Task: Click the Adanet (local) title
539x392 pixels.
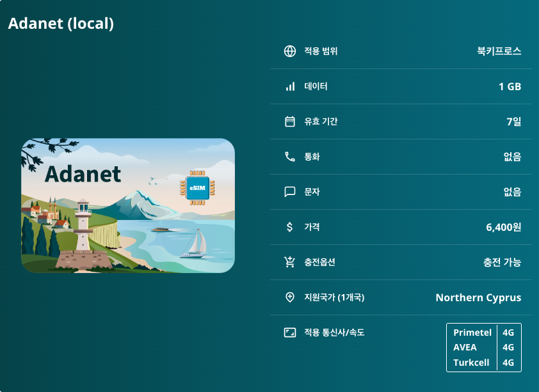Action: (x=61, y=24)
